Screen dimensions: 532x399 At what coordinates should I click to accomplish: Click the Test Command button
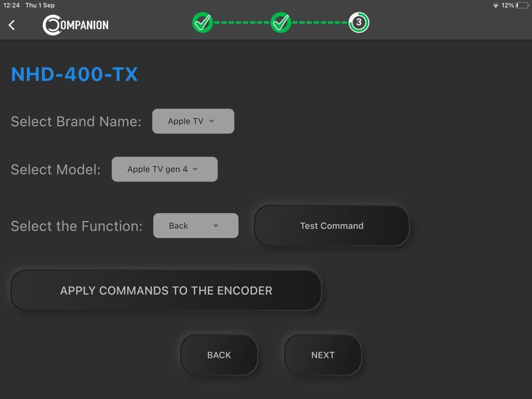[x=331, y=225]
